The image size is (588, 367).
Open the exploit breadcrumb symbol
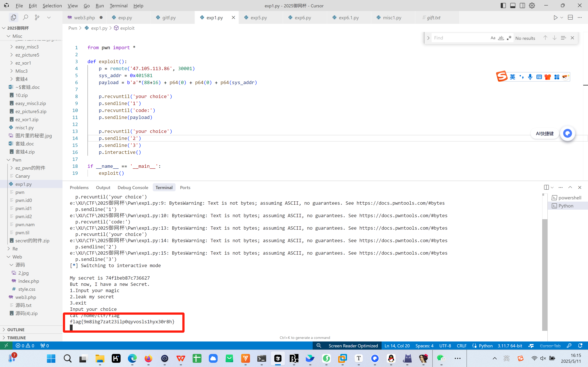(124, 28)
